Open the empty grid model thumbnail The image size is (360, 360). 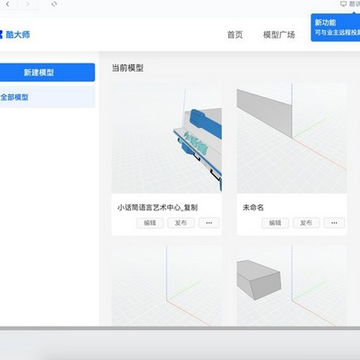coord(167,286)
